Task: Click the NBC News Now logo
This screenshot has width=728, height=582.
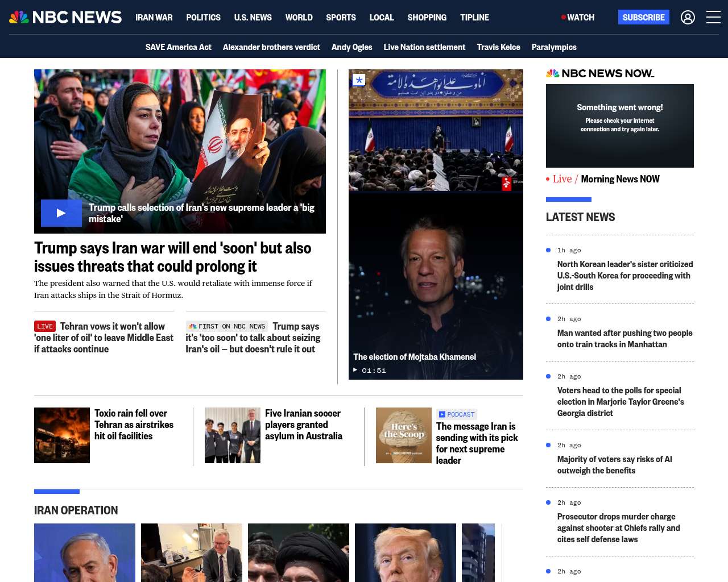Action: pyautogui.click(x=599, y=73)
